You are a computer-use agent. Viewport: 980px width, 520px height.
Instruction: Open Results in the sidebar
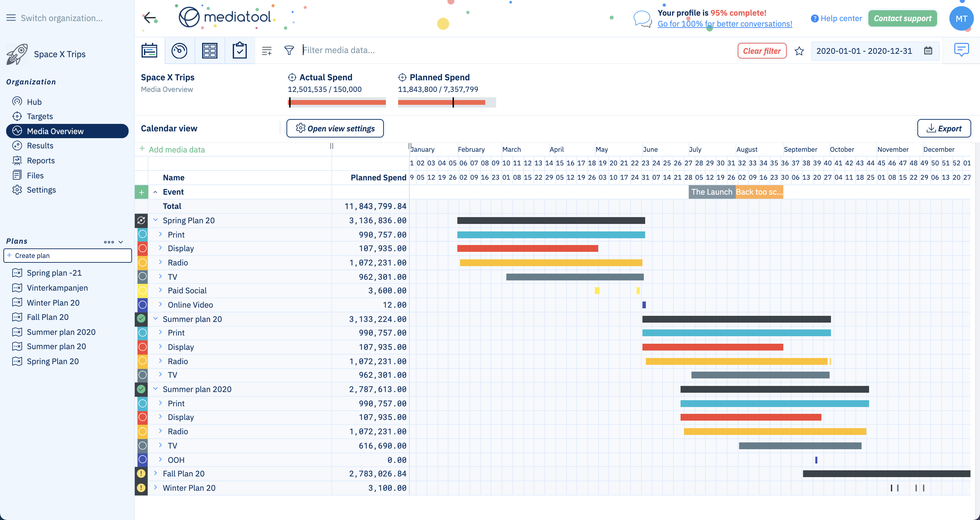coord(40,146)
